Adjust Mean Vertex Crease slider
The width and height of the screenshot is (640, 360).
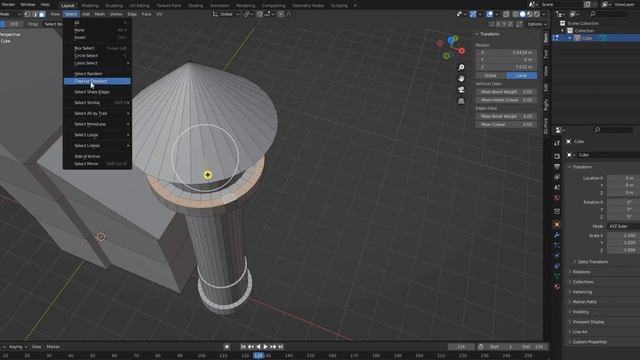click(x=506, y=100)
